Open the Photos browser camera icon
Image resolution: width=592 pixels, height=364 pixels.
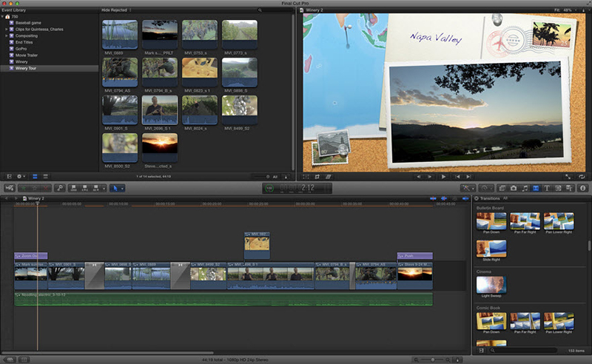[514, 189]
